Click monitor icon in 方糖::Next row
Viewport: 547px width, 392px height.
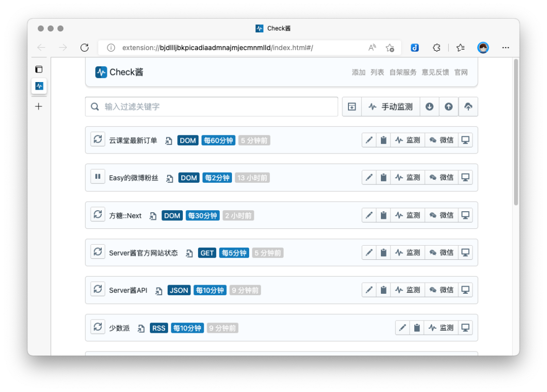pyautogui.click(x=465, y=215)
